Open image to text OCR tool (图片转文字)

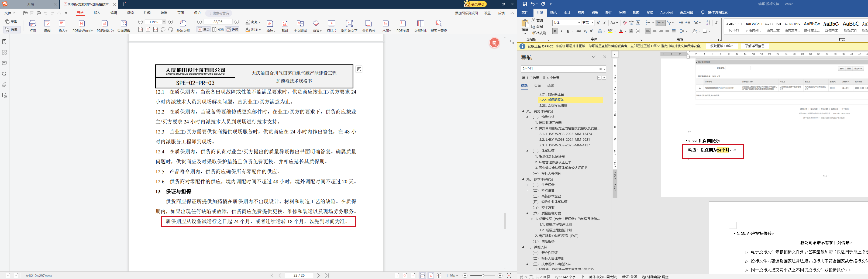349,26
